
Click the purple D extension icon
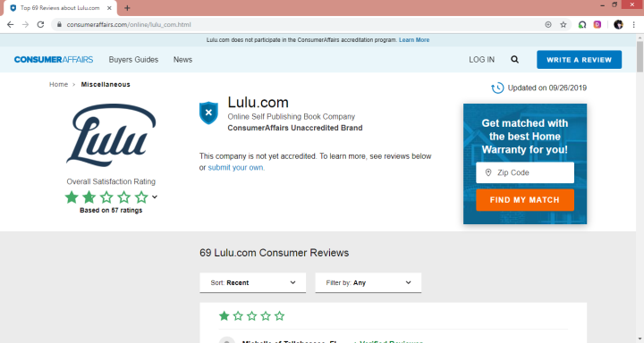click(597, 25)
